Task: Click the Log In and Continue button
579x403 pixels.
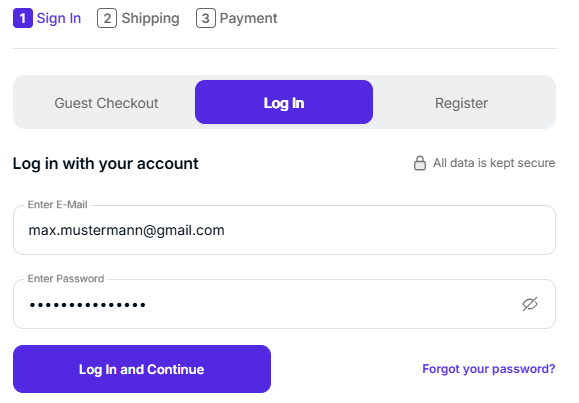Action: pos(142,369)
